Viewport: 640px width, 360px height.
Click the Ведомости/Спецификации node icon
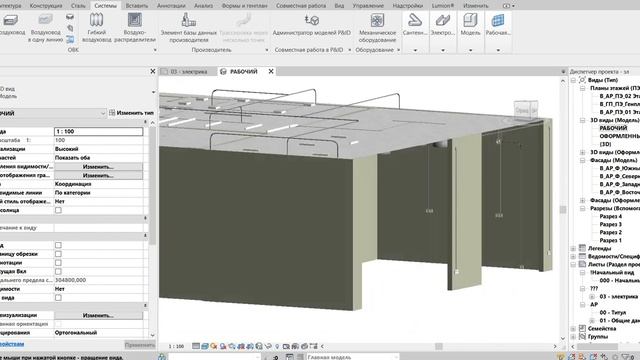click(582, 256)
